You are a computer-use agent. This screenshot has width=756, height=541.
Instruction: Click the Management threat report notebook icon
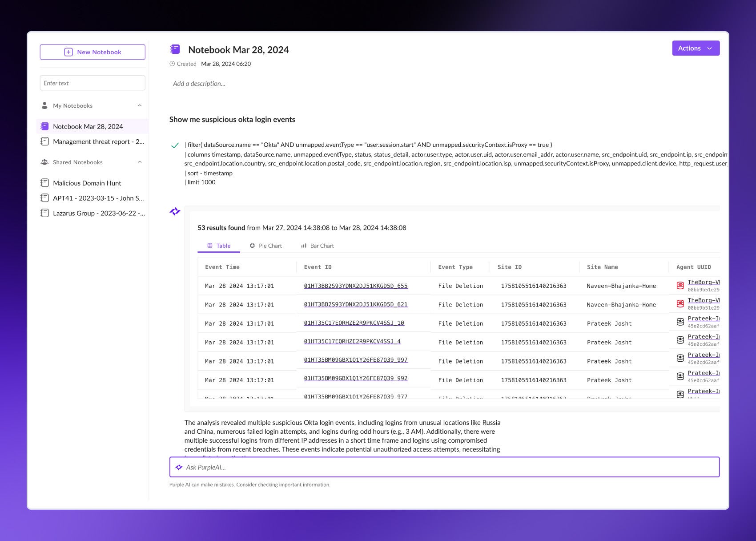tap(44, 141)
